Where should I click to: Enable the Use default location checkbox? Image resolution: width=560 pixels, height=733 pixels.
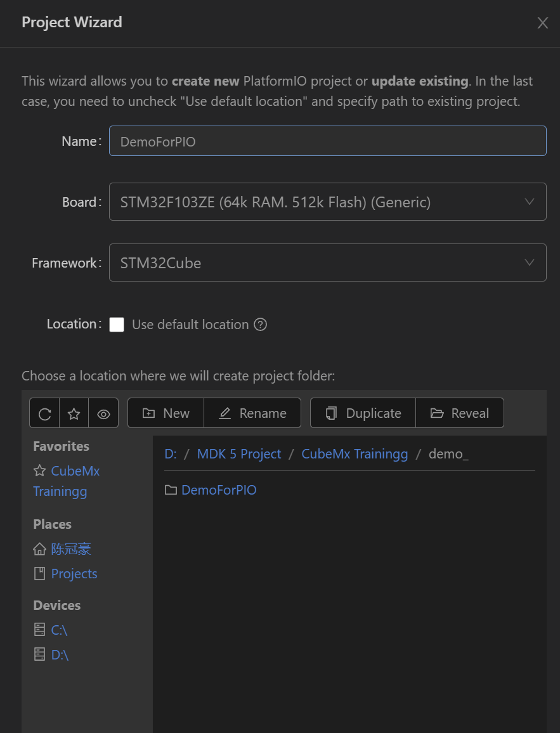point(117,325)
